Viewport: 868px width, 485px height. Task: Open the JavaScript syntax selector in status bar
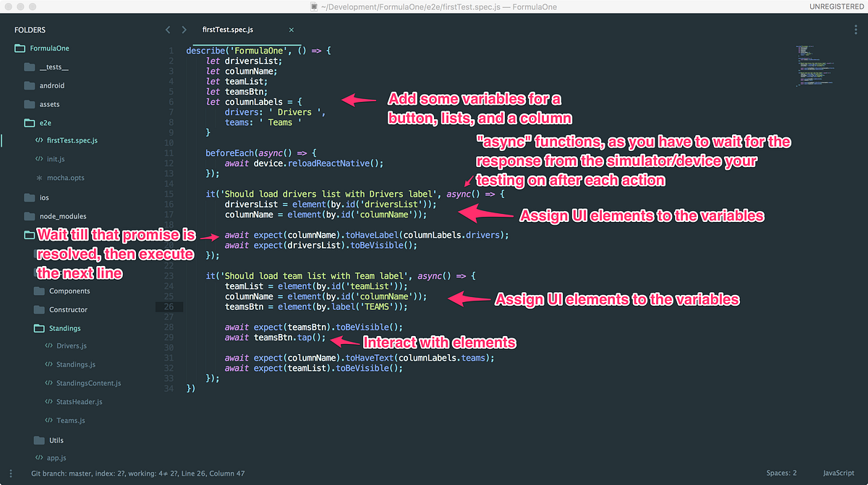pos(838,473)
